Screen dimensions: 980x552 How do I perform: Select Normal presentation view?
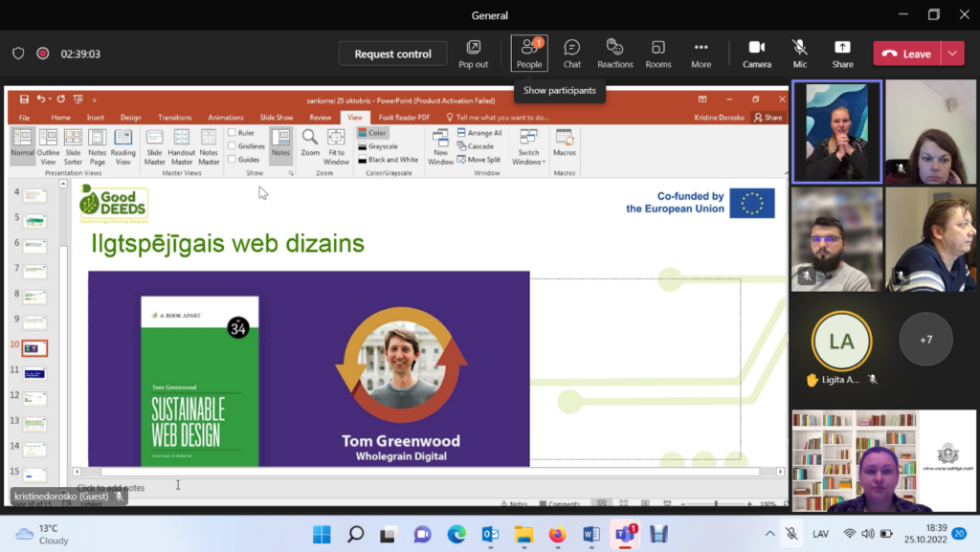click(23, 146)
